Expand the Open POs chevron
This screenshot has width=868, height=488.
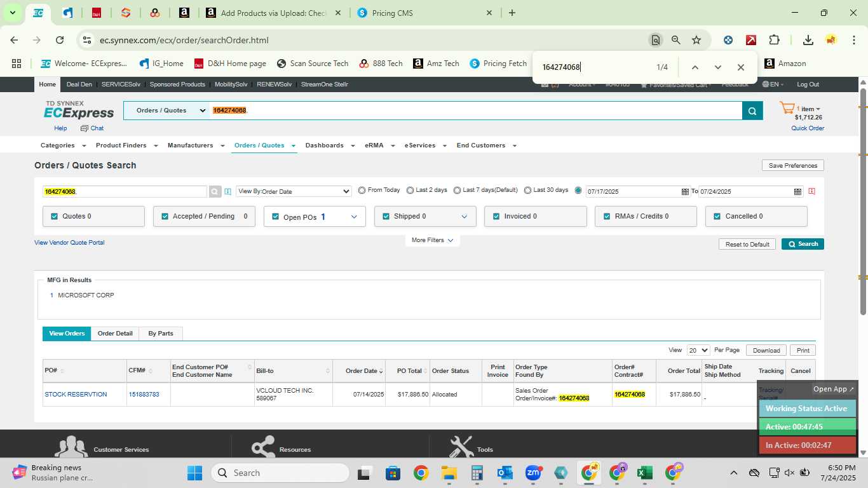(354, 217)
